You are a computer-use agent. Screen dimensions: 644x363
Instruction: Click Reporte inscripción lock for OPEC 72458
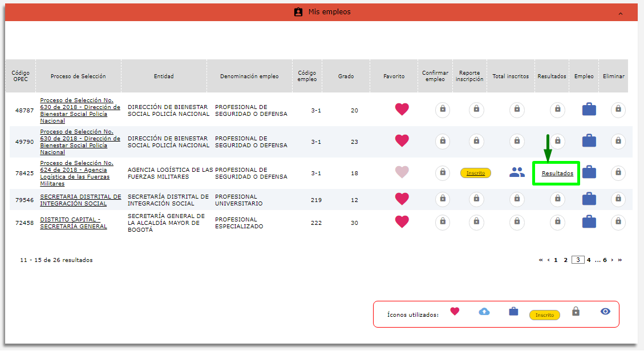tap(477, 222)
